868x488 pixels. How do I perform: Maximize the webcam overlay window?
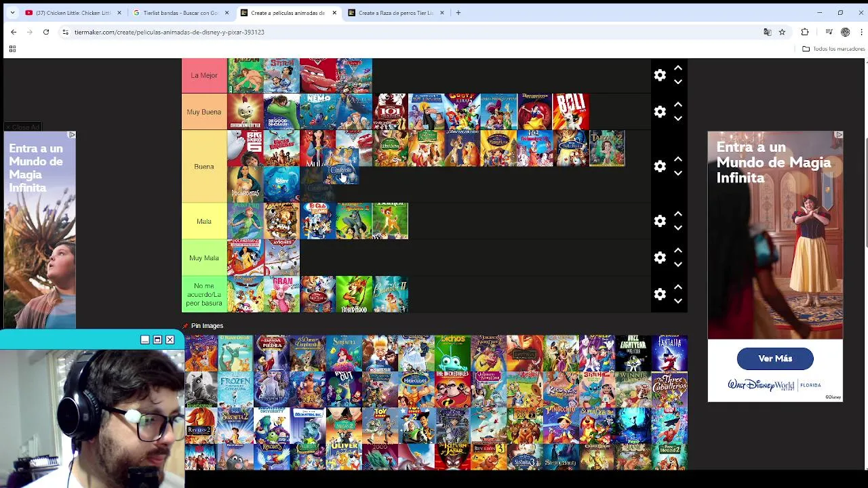pyautogui.click(x=157, y=340)
